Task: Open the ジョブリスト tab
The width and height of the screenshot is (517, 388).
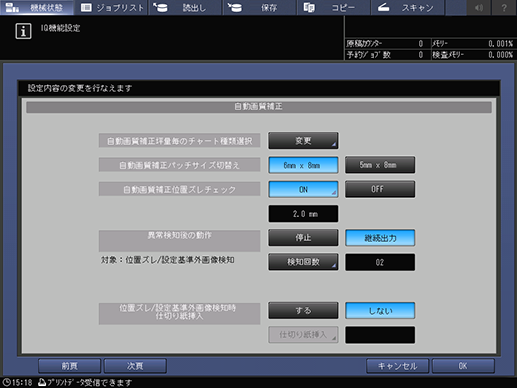Action: pyautogui.click(x=112, y=7)
